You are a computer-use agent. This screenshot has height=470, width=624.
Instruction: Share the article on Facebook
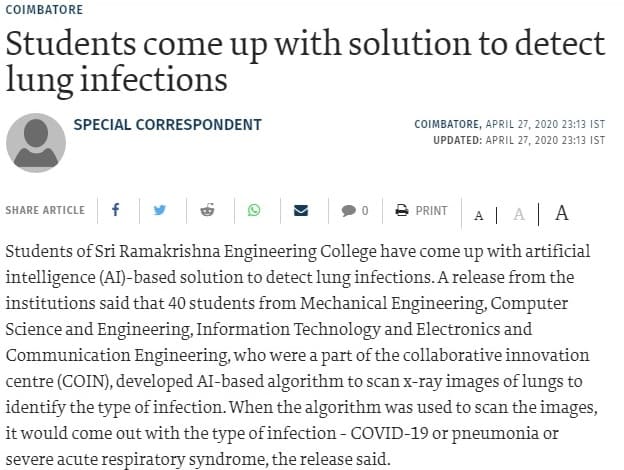[x=115, y=209]
